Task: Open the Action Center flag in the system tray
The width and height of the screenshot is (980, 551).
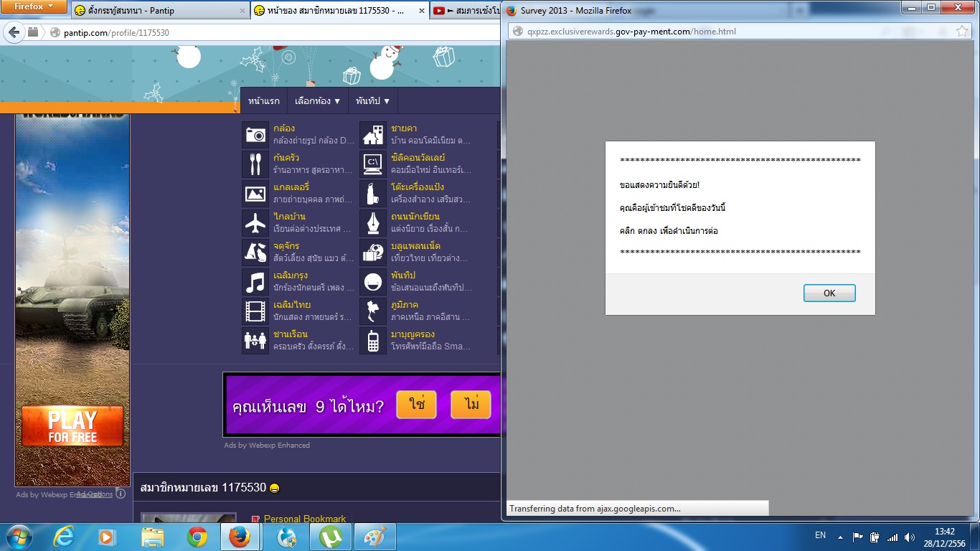Action: click(x=858, y=537)
